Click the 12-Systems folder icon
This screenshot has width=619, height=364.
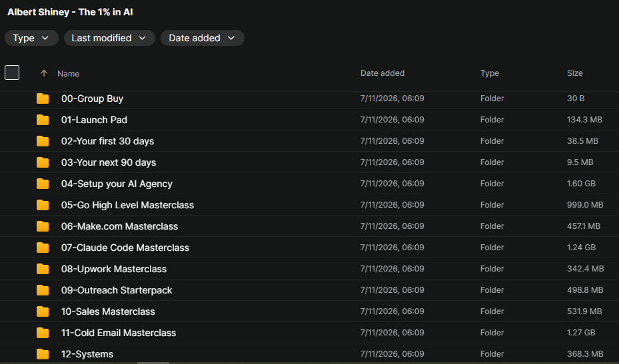pos(43,354)
